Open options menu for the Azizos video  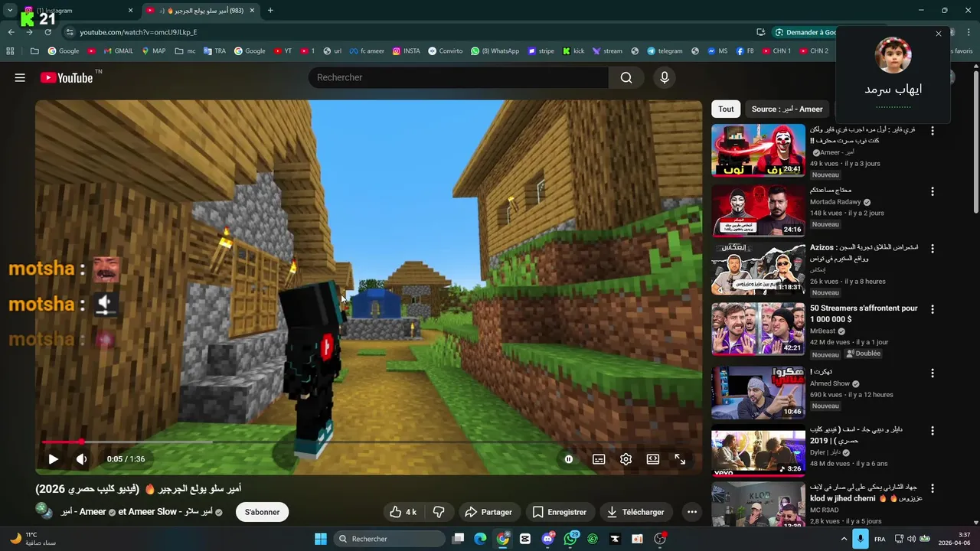pos(933,250)
